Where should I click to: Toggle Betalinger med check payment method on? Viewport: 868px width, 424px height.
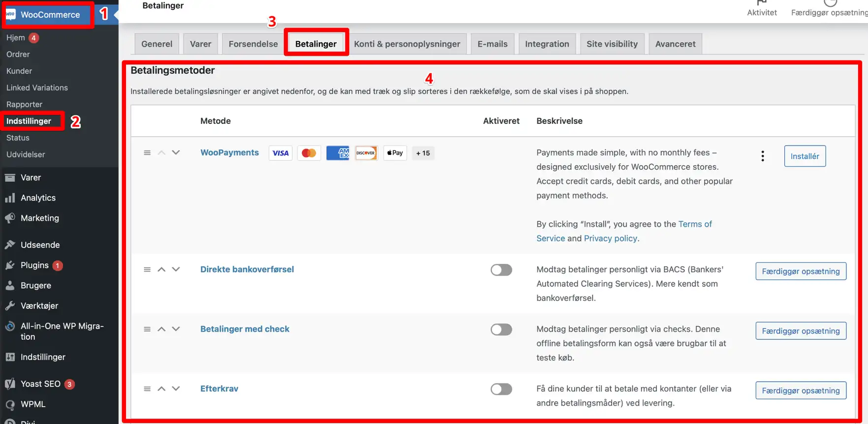pyautogui.click(x=501, y=330)
